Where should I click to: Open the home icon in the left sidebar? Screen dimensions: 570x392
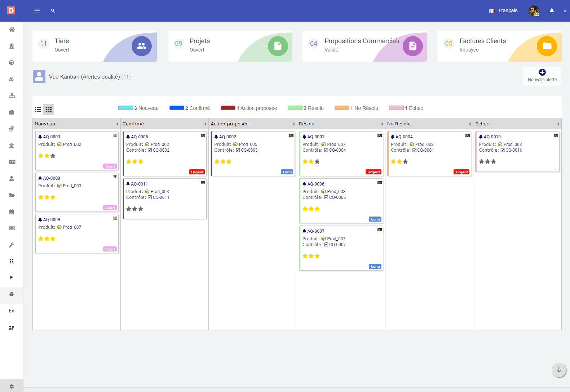click(12, 30)
